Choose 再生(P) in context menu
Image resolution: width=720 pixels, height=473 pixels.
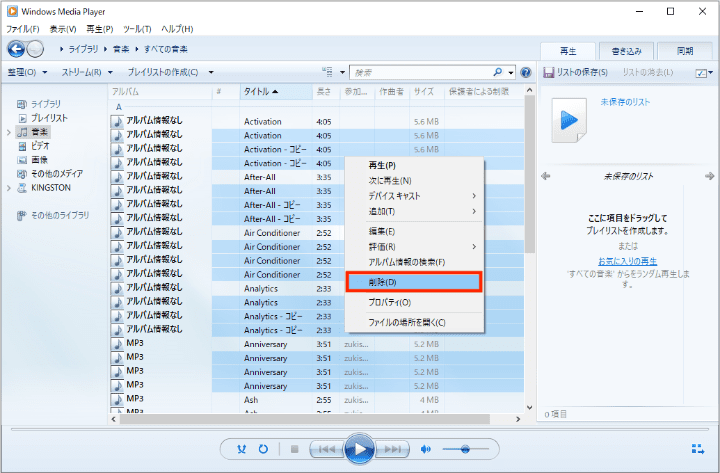point(414,165)
